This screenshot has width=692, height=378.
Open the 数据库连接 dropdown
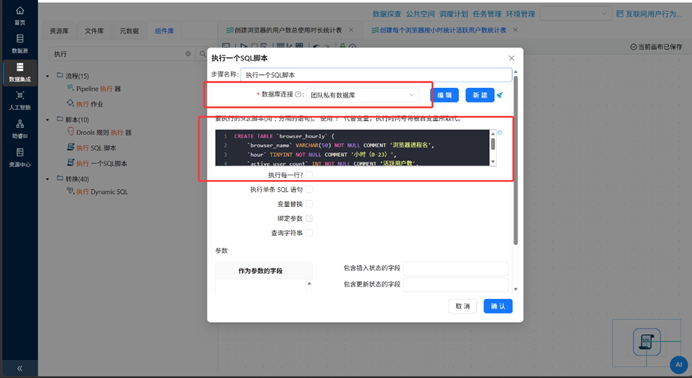(x=362, y=95)
